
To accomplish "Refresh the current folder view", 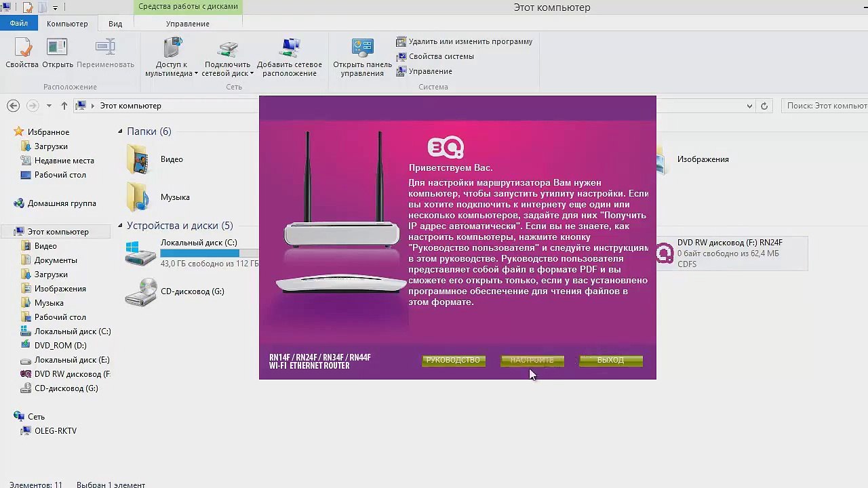I will click(x=764, y=106).
